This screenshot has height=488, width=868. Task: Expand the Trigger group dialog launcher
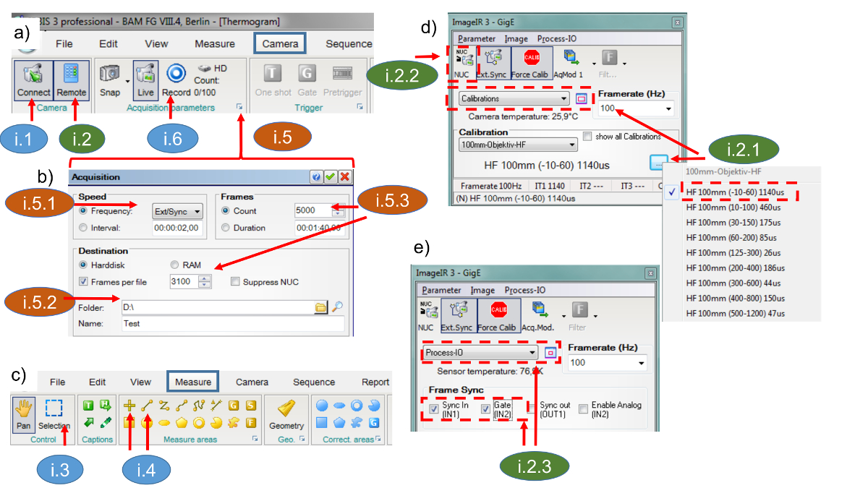click(359, 108)
